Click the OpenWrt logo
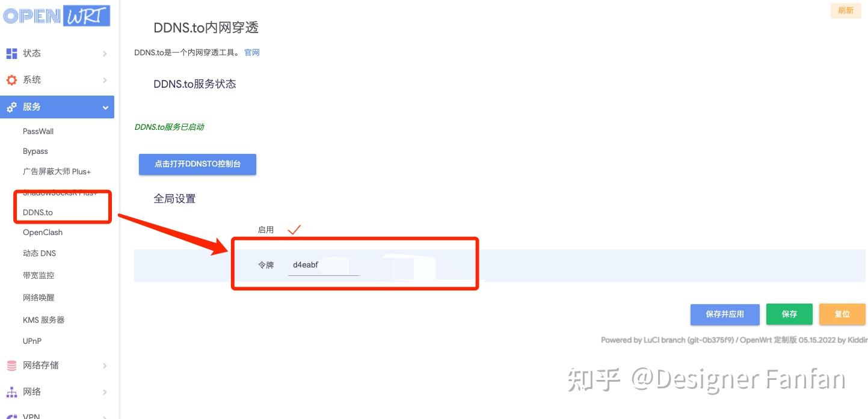This screenshot has height=419, width=868. pyautogui.click(x=56, y=14)
